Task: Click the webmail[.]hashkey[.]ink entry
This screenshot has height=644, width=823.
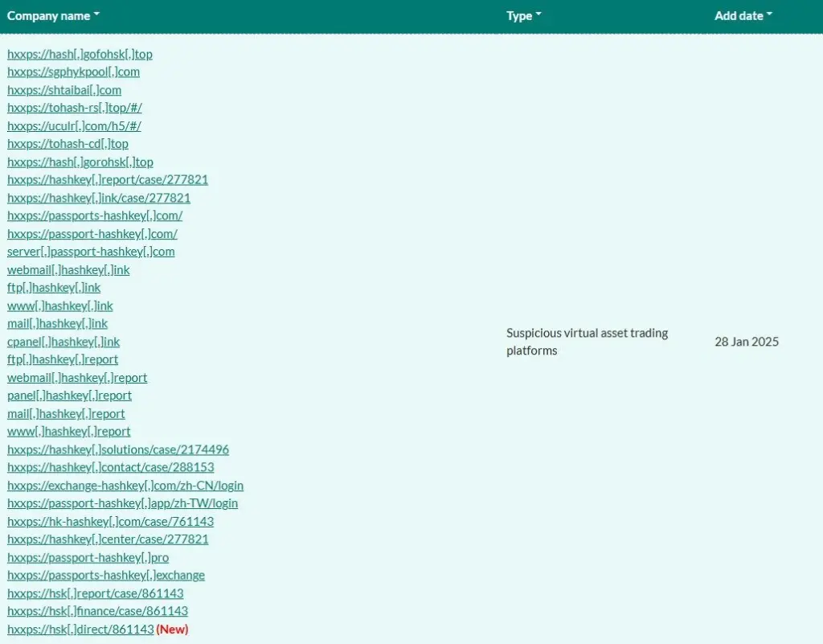Action: [68, 269]
